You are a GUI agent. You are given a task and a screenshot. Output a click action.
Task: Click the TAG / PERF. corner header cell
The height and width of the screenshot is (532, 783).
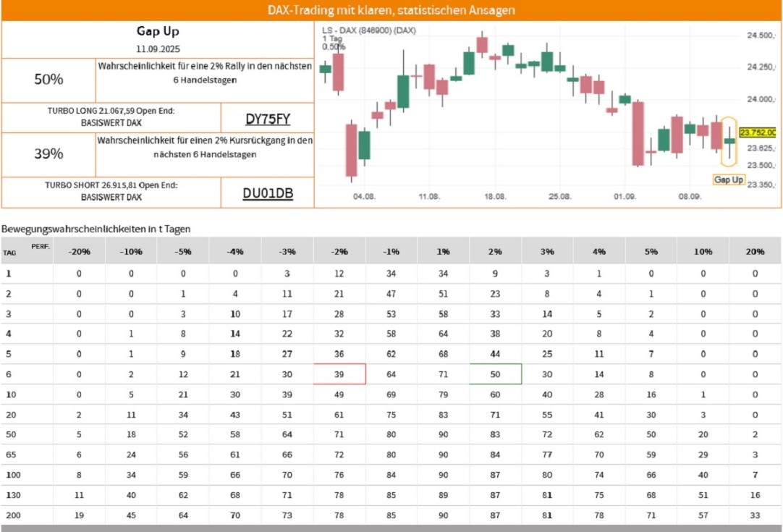pyautogui.click(x=27, y=250)
